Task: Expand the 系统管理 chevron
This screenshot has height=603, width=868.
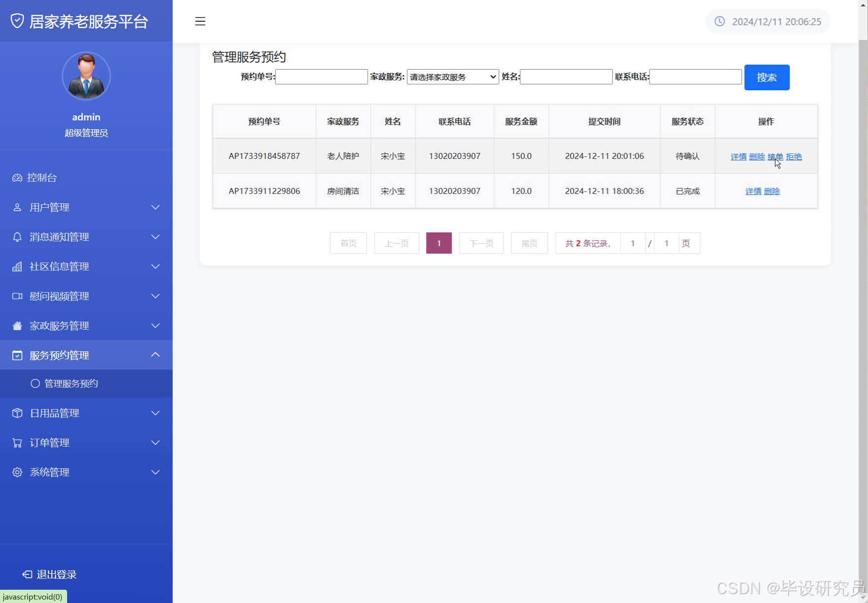Action: coord(155,472)
